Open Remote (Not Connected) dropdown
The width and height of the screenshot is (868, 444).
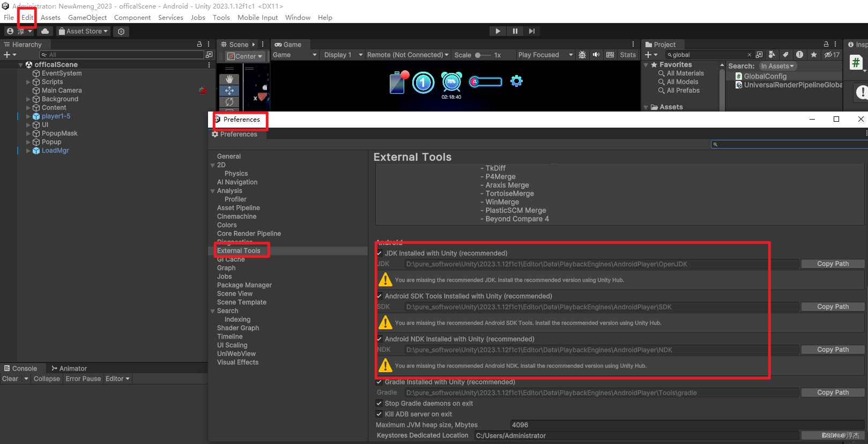click(x=407, y=55)
